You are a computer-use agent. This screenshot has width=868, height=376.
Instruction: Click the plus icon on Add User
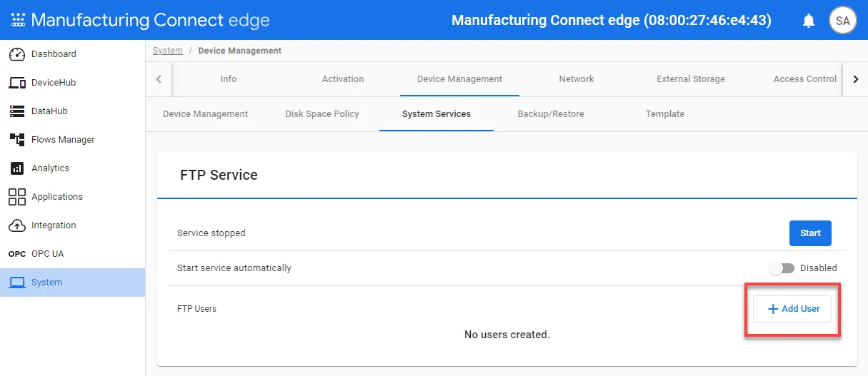pos(772,309)
